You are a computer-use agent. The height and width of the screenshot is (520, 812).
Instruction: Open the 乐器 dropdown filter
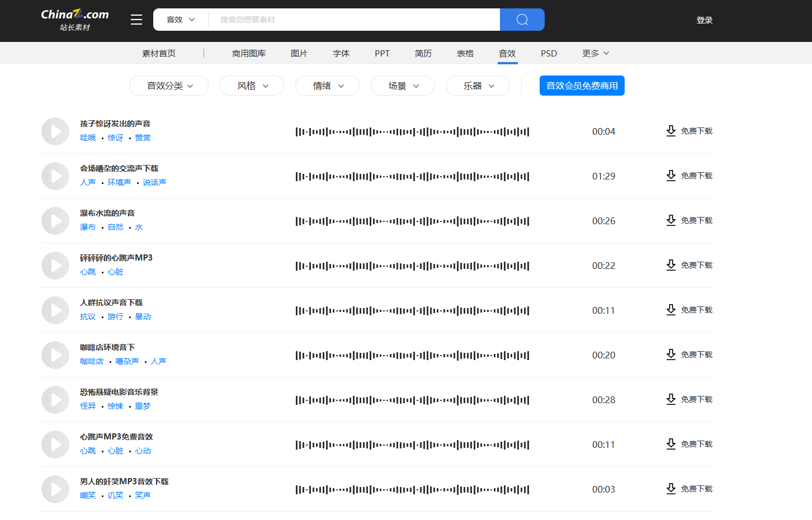pos(478,86)
